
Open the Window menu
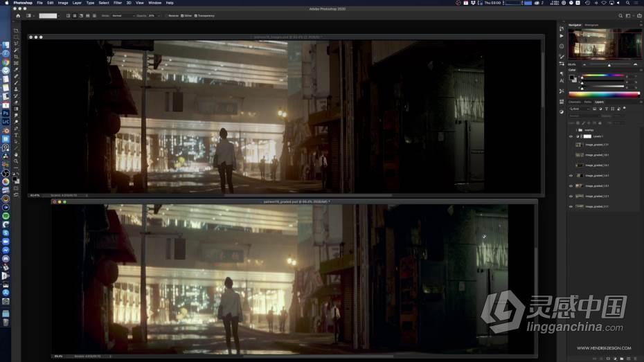tap(155, 3)
